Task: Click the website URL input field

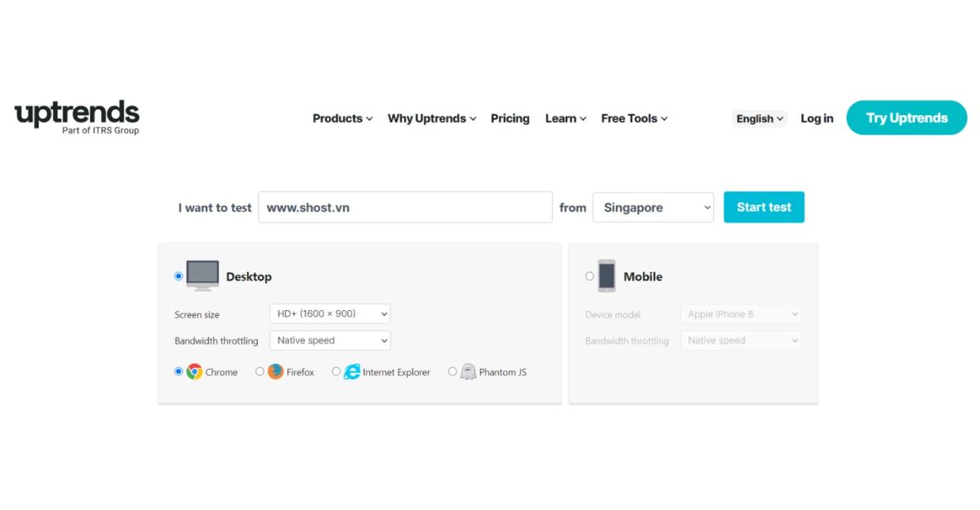Action: 405,207
